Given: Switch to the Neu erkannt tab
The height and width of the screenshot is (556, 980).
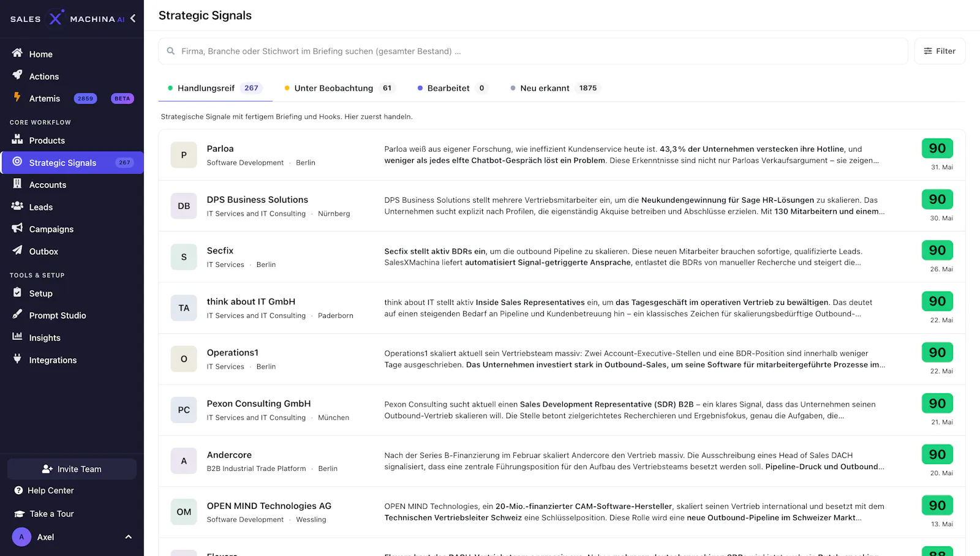Looking at the screenshot, I should 555,88.
